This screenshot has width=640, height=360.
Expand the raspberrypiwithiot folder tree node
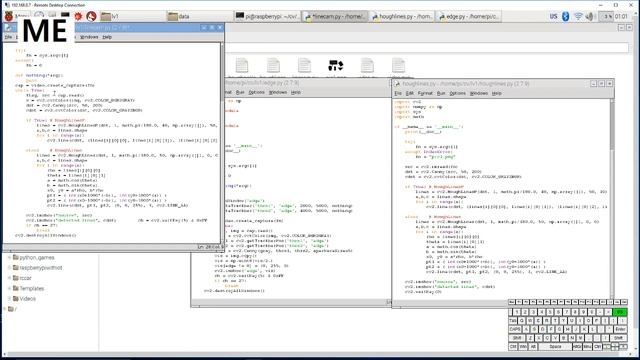point(9,268)
